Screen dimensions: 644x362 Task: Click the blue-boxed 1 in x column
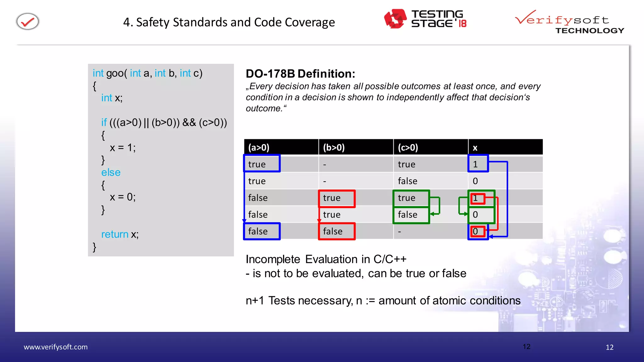click(x=478, y=164)
